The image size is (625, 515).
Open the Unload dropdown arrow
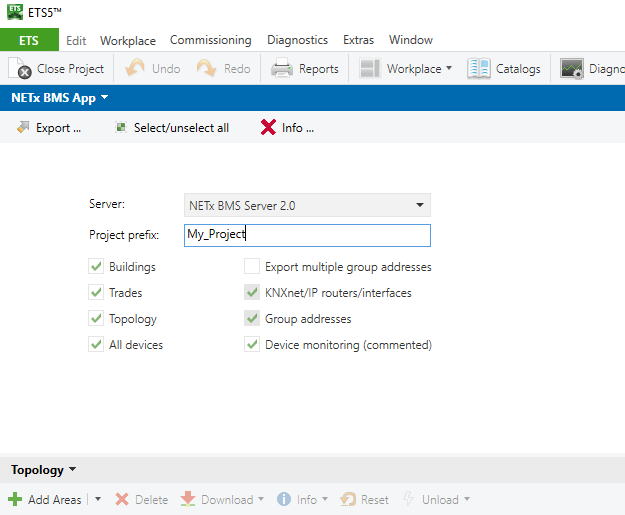pos(467,499)
